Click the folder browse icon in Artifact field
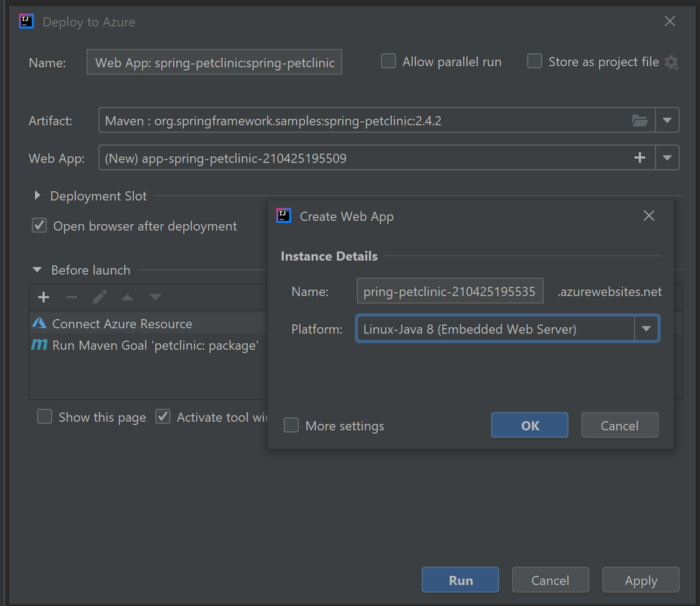 tap(640, 120)
